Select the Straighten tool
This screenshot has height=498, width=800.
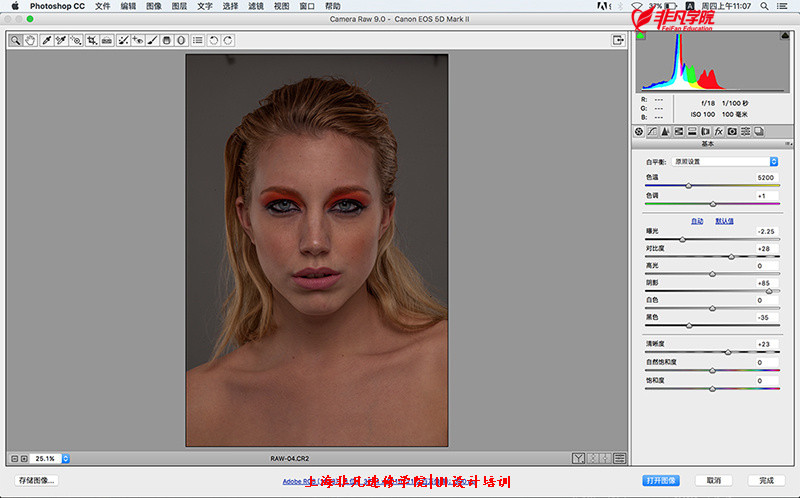coord(107,40)
